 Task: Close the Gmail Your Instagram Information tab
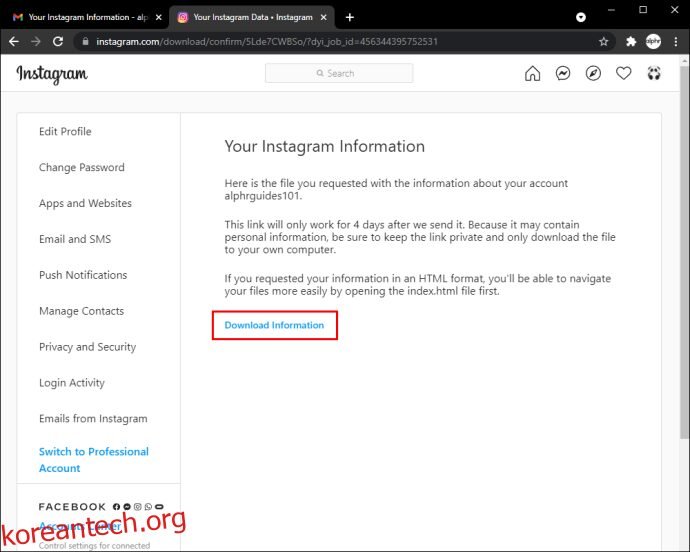pos(159,17)
